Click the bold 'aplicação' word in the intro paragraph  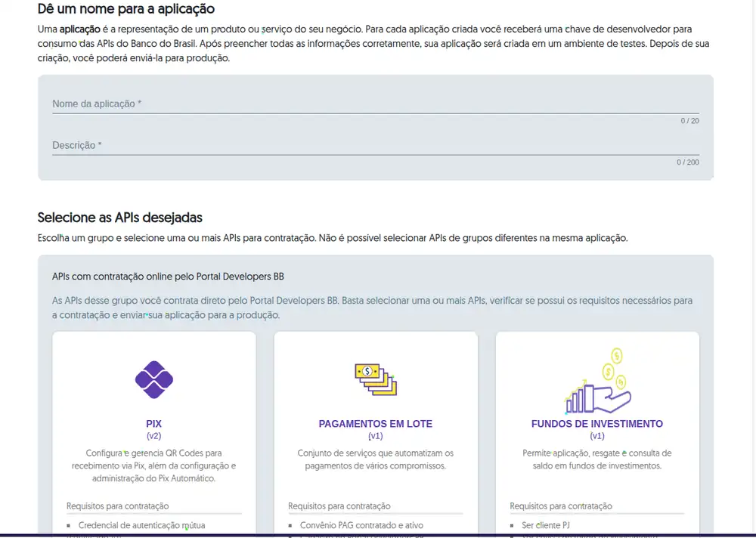point(80,29)
